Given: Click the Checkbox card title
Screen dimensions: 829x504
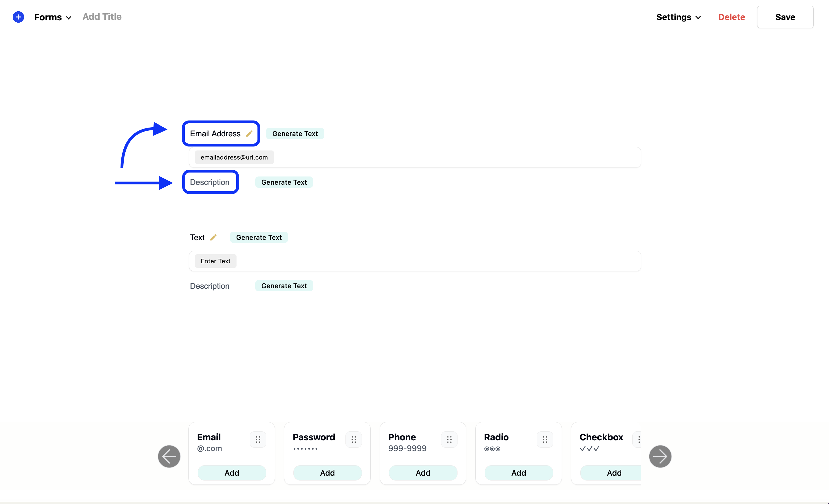Looking at the screenshot, I should (x=601, y=437).
